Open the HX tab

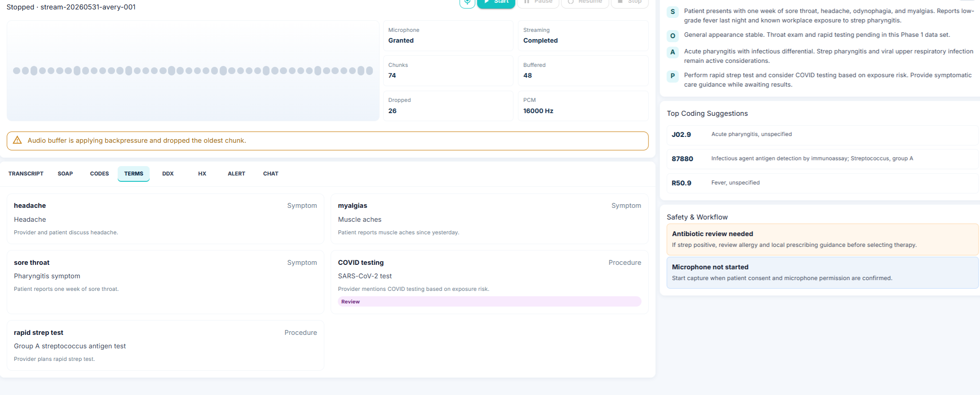click(202, 174)
